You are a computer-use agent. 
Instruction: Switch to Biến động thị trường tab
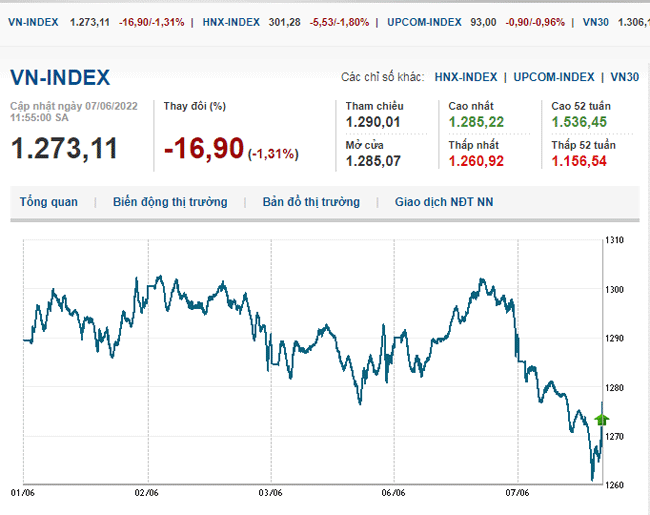tap(170, 202)
